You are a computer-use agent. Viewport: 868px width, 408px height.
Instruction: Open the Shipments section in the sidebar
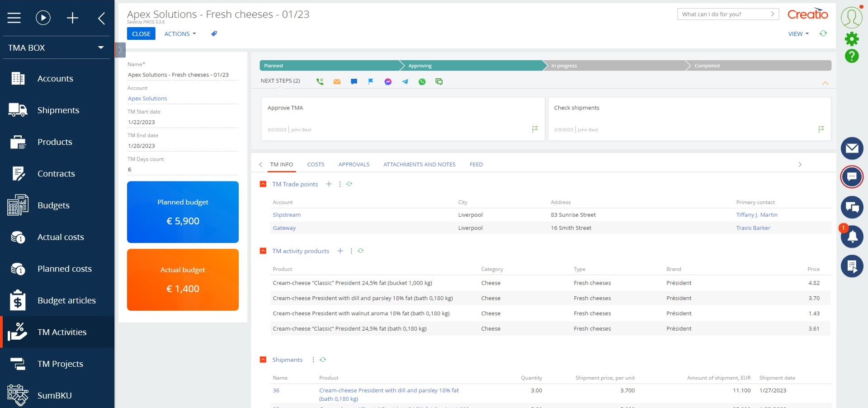click(x=59, y=110)
